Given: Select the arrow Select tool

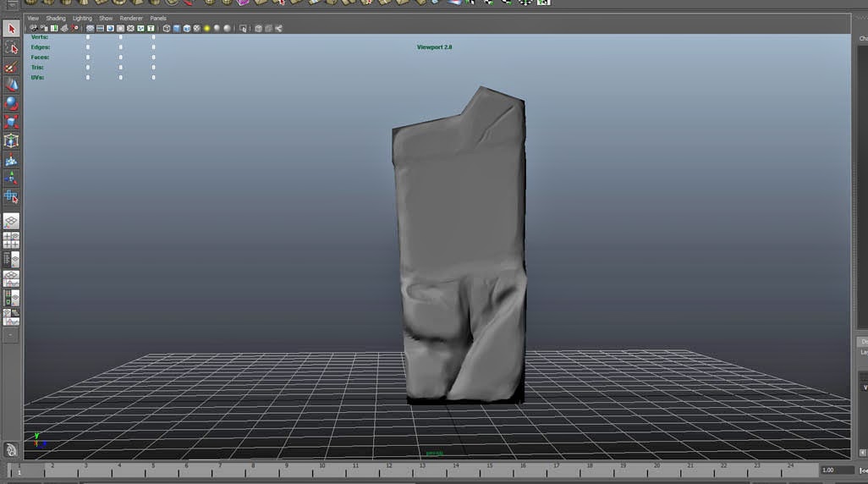Looking at the screenshot, I should click(11, 29).
